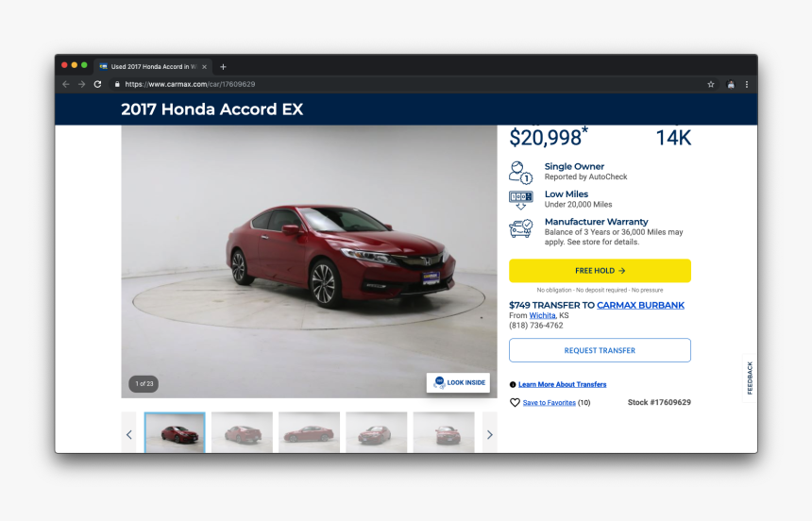Click the main red Honda Accord photo
The width and height of the screenshot is (812, 521).
click(309, 261)
